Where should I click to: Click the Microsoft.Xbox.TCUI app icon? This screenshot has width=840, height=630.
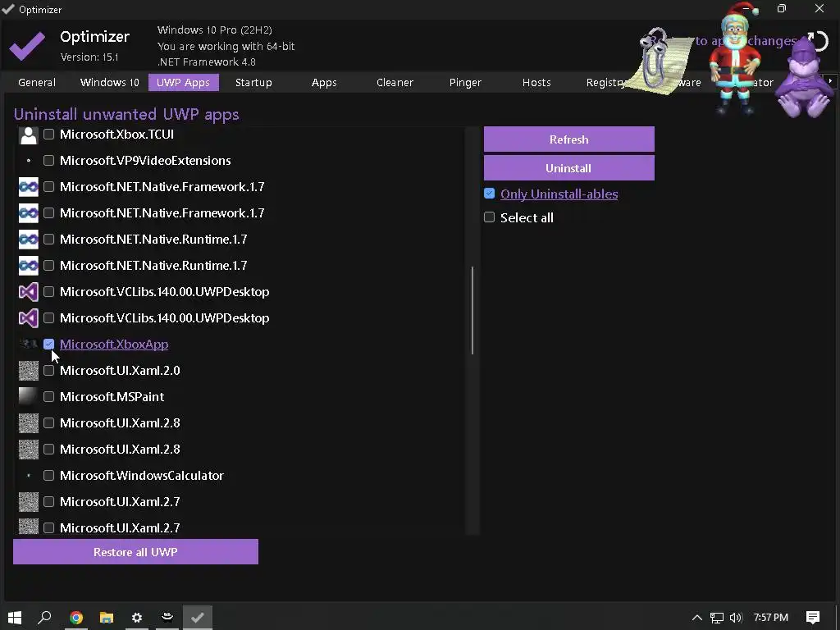point(29,135)
